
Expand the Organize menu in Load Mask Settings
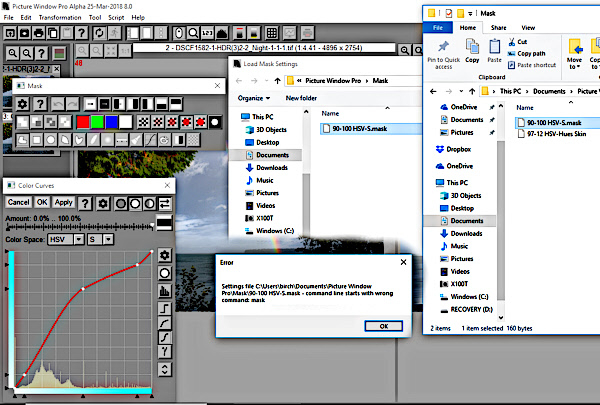(x=254, y=98)
